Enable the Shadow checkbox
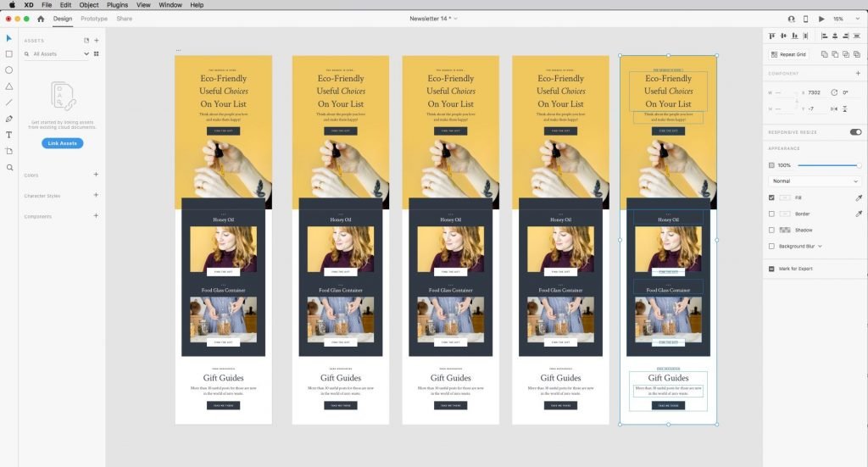The width and height of the screenshot is (868, 467). [771, 230]
